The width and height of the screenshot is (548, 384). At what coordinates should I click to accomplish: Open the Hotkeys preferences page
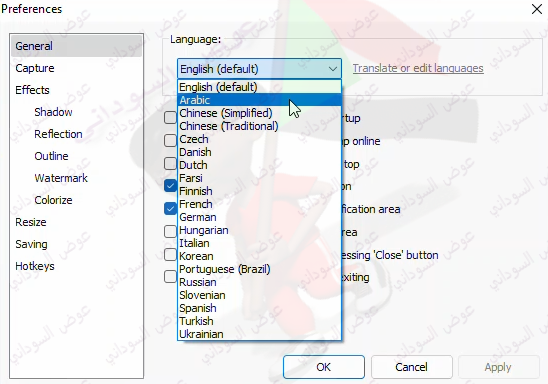[x=35, y=266]
